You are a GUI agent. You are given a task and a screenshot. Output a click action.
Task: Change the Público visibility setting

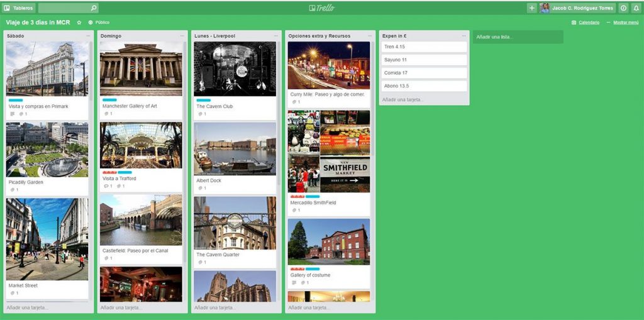click(99, 22)
